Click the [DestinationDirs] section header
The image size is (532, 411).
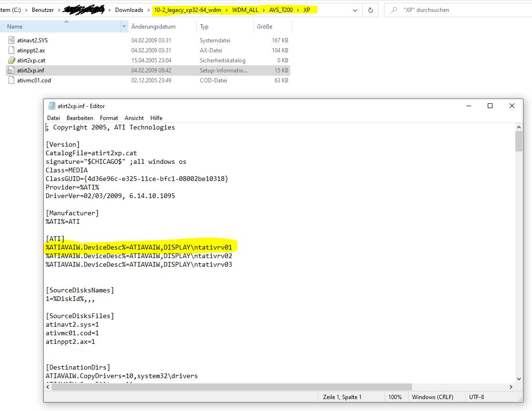tap(78, 367)
